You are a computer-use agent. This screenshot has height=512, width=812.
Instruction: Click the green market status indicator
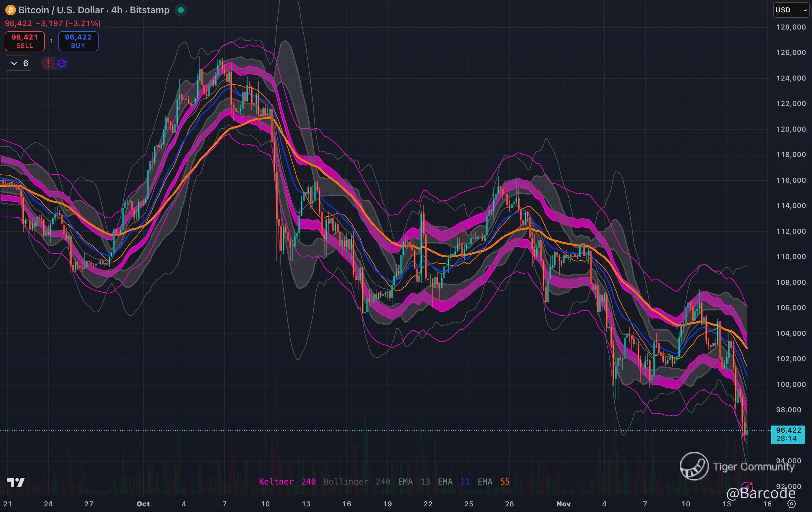pos(181,10)
